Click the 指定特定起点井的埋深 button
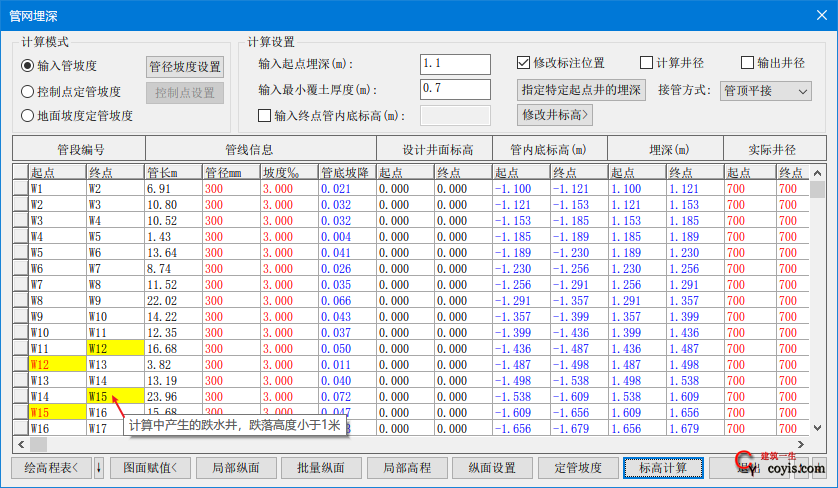This screenshot has width=838, height=488. click(581, 90)
